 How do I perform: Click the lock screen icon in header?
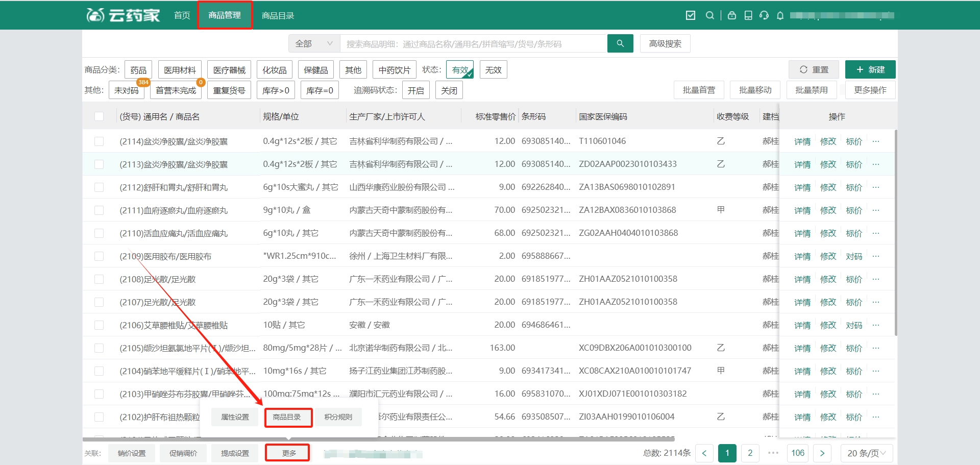click(x=731, y=15)
